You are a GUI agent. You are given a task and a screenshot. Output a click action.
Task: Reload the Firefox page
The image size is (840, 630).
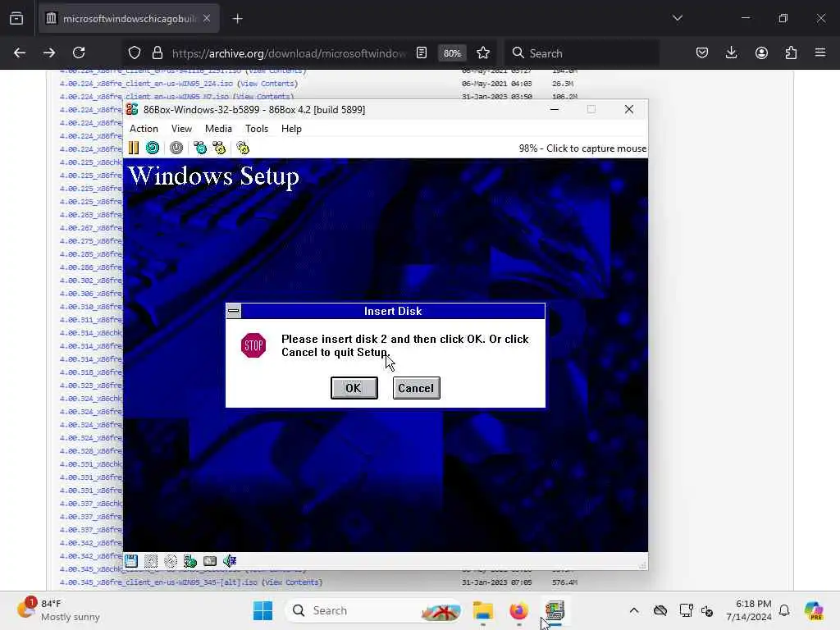[79, 52]
